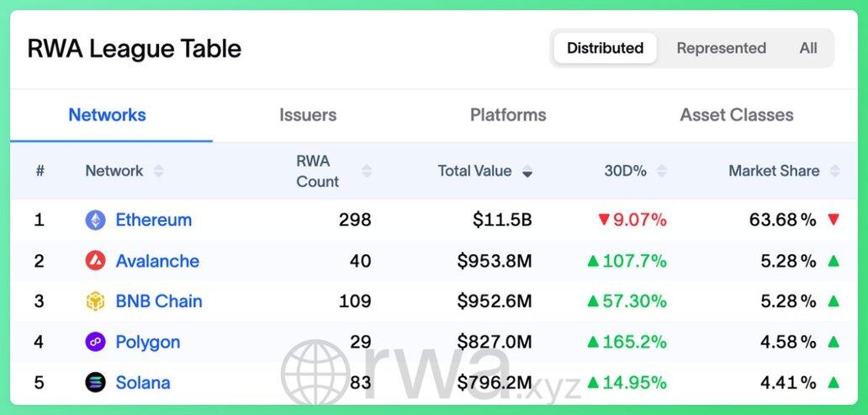
Task: Click the Ethereum network logo icon
Action: point(96,221)
